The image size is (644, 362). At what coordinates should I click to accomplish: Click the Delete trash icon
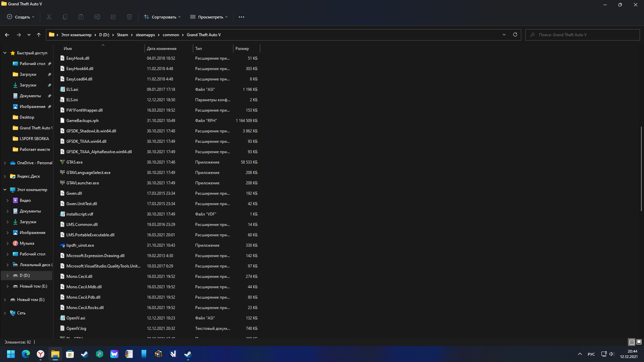point(129,17)
